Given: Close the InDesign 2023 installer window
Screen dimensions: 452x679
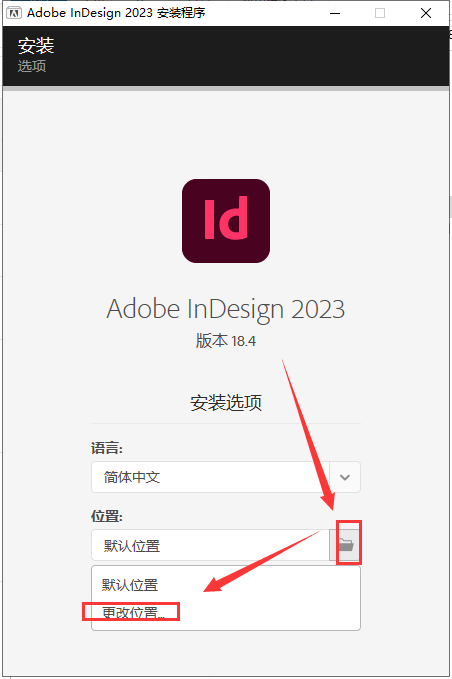Looking at the screenshot, I should click(426, 13).
